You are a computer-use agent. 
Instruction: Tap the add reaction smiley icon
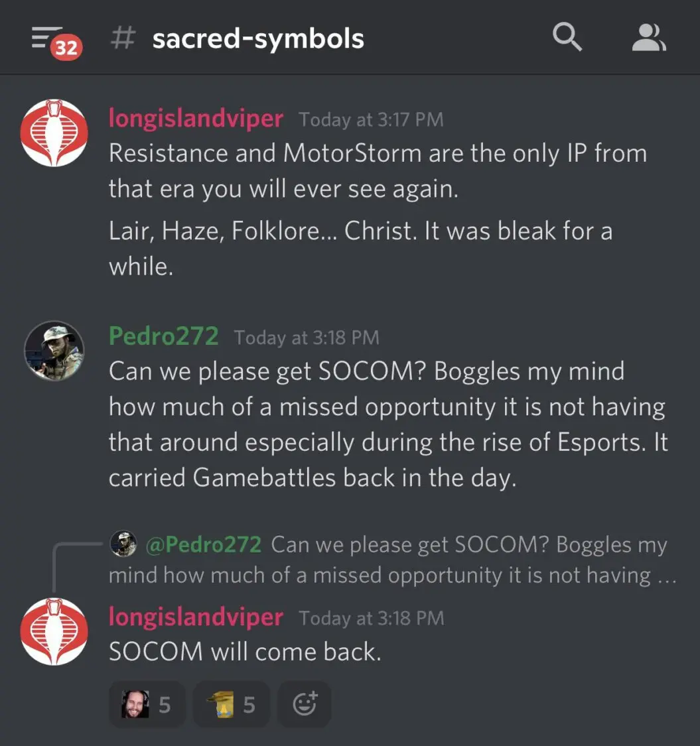click(305, 704)
